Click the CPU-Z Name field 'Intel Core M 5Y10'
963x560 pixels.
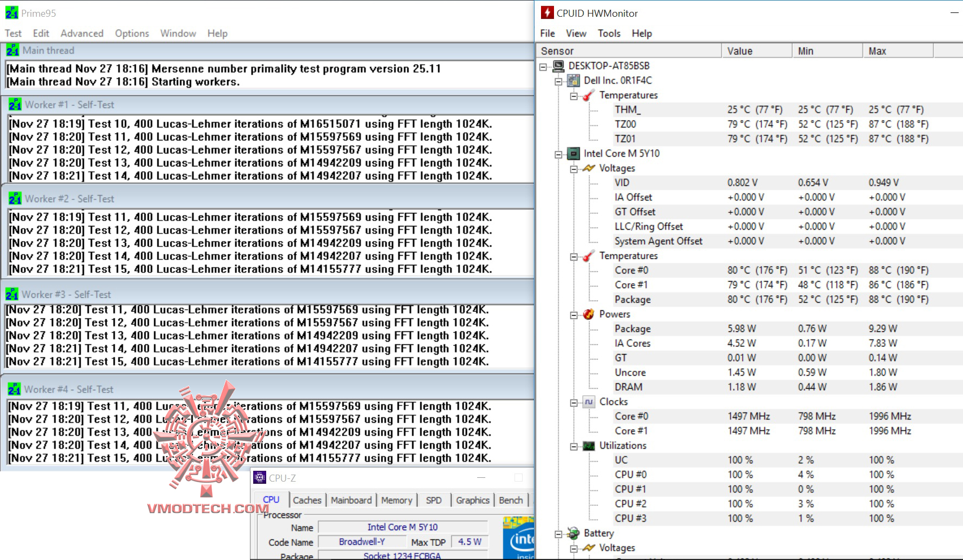pos(403,527)
